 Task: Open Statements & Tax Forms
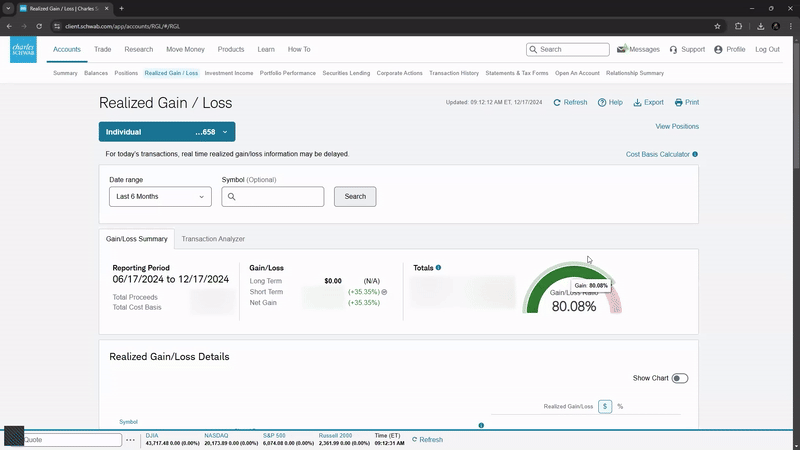[517, 73]
